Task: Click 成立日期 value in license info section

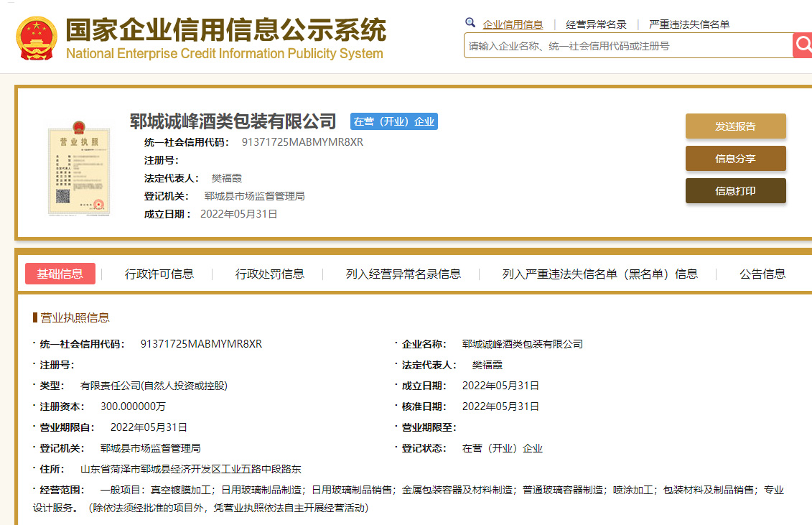Action: coord(500,386)
